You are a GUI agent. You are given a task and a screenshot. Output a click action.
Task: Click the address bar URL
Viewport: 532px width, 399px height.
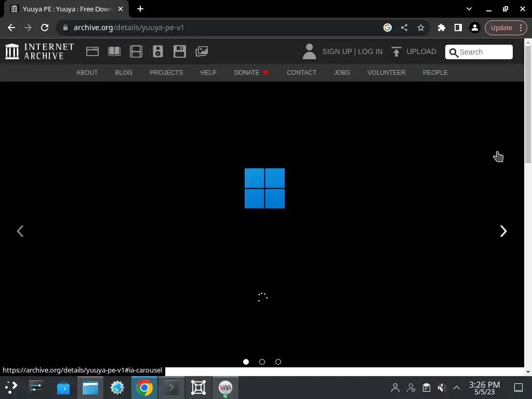[129, 28]
